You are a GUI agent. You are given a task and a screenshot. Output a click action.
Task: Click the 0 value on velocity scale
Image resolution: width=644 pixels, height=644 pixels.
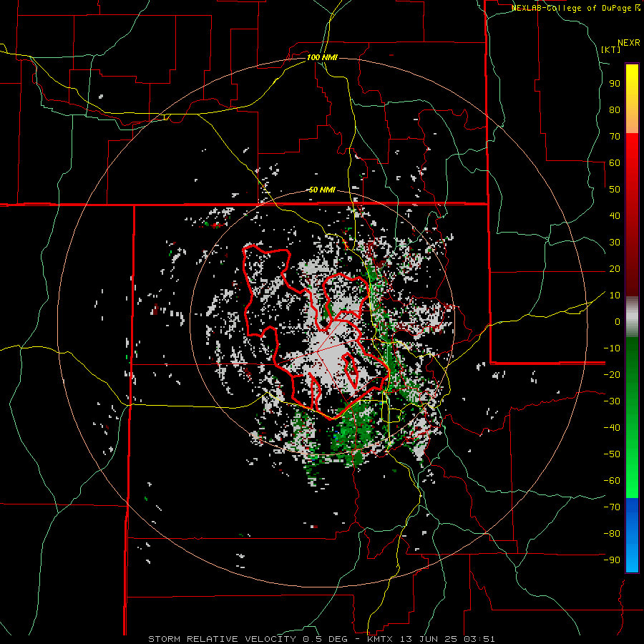(618, 322)
